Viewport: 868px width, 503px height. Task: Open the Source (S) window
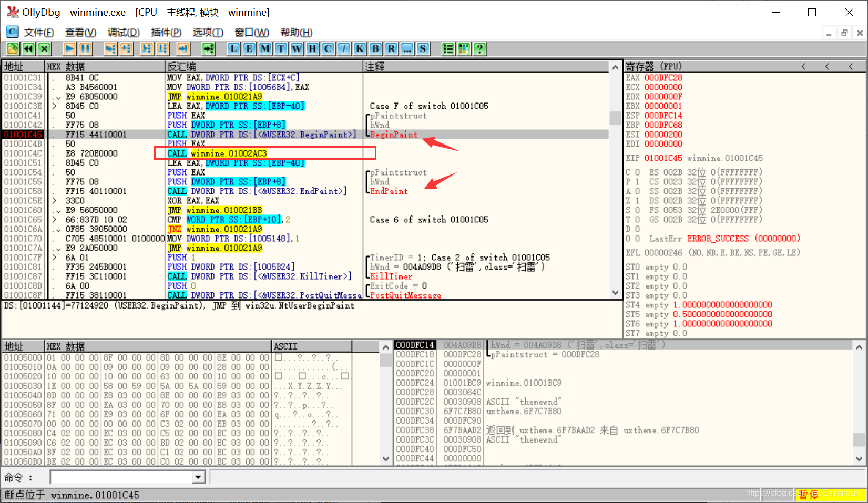[423, 49]
